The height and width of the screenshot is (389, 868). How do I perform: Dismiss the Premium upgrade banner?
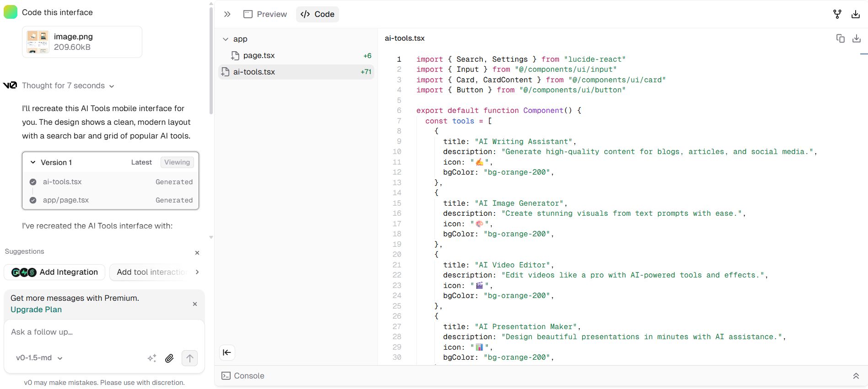tap(195, 304)
